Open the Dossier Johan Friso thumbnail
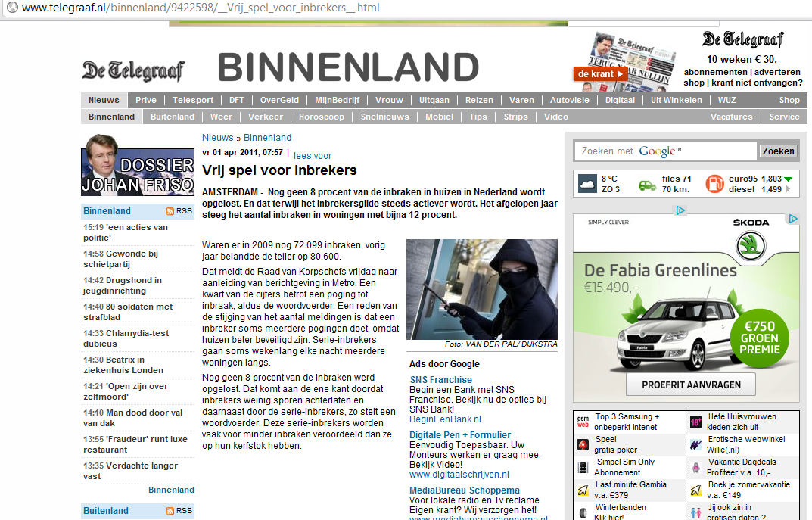Viewport: 812px width, 520px height. tap(138, 165)
